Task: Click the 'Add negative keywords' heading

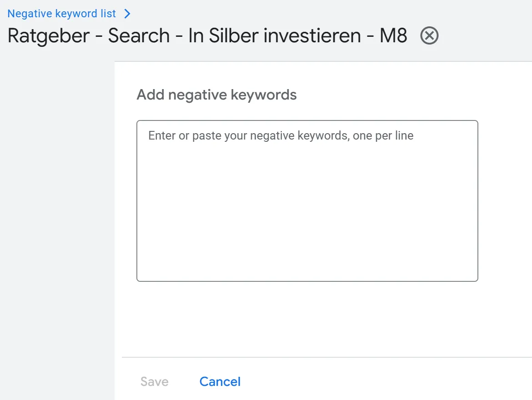Action: (x=216, y=95)
